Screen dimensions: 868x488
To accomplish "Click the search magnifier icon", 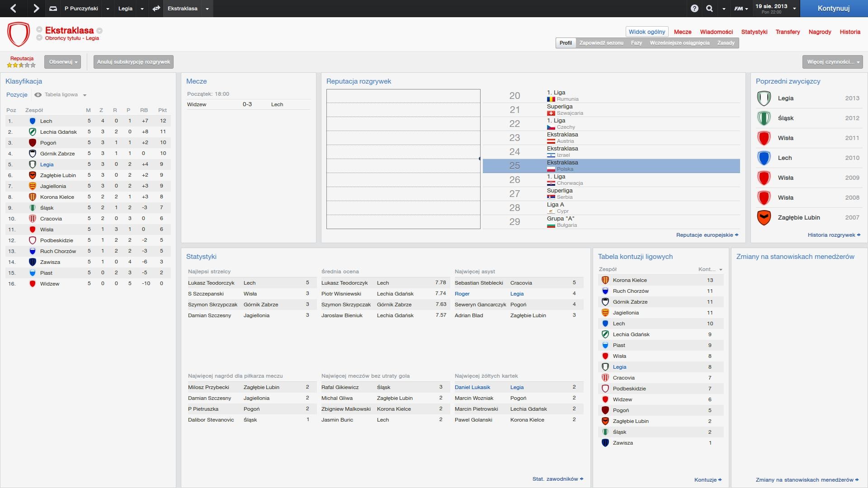I will coord(710,9).
